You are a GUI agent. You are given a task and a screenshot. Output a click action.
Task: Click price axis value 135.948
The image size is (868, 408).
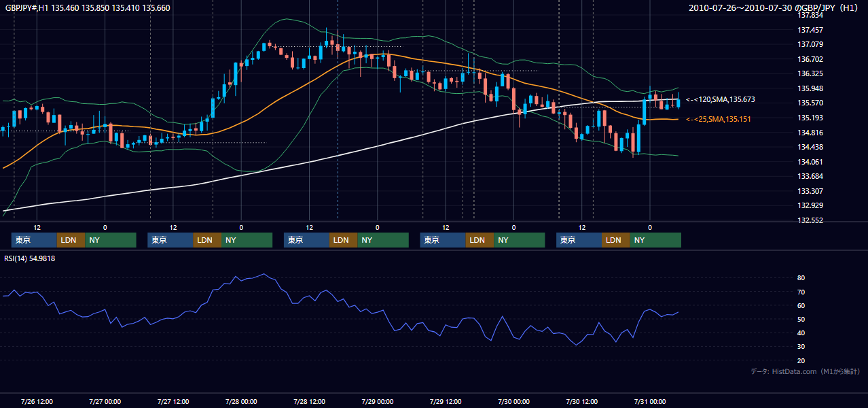[810, 88]
